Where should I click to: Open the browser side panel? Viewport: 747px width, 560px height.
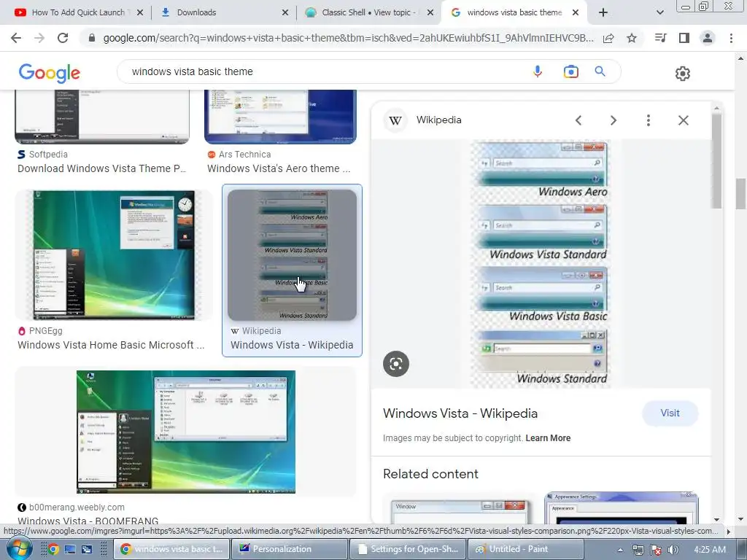684,38
